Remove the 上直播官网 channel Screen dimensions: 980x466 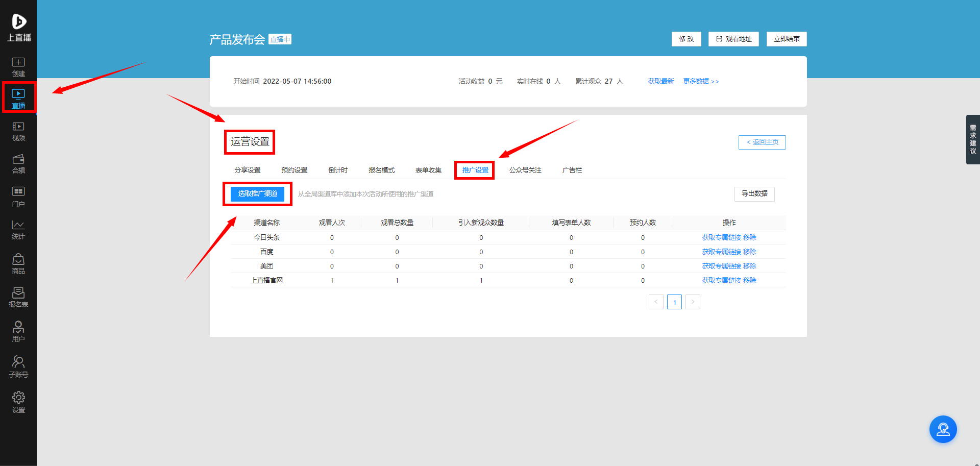pos(750,280)
